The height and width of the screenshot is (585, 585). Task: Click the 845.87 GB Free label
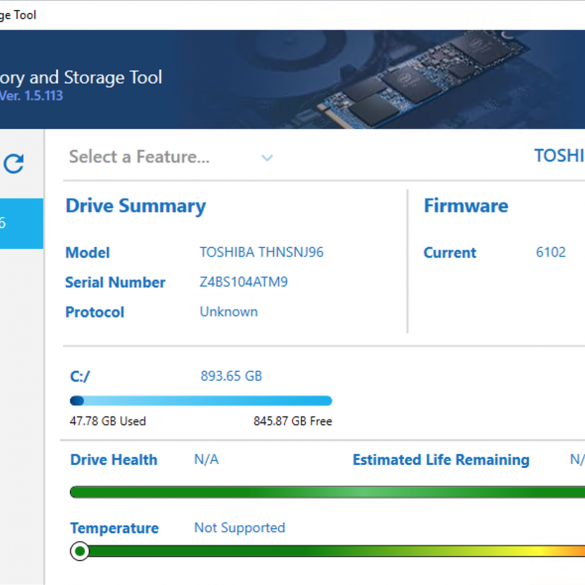(x=293, y=421)
